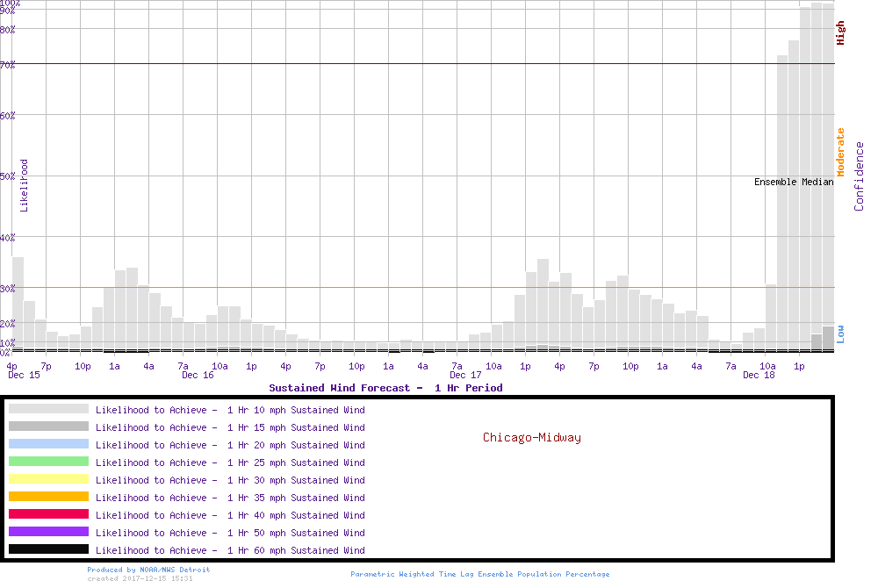Screen dimensions: 878x588
Task: Click the Parametric Weighted Time Lag Ensemble footer
Action: pos(479,574)
